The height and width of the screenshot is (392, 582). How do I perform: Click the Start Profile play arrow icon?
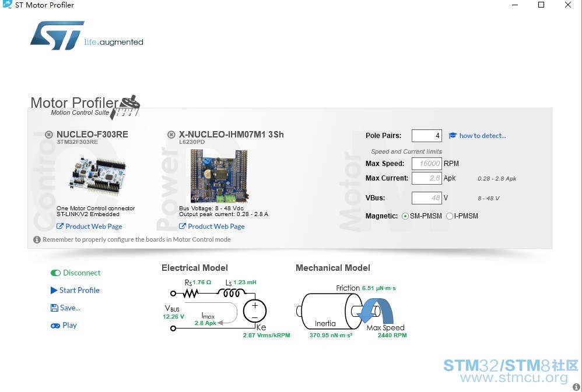54,290
